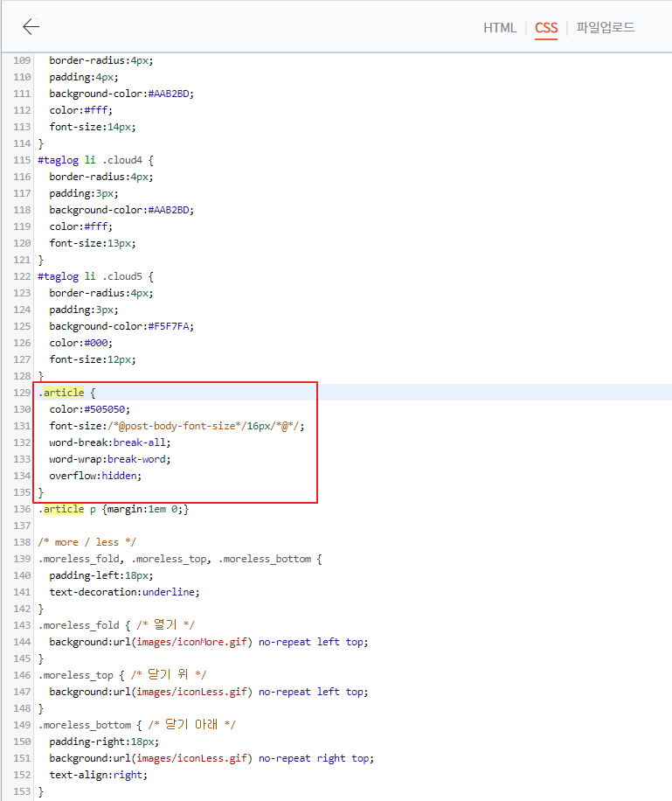The image size is (672, 801).
Task: Click 'background-color:#F5F7FA;' line
Action: point(121,326)
